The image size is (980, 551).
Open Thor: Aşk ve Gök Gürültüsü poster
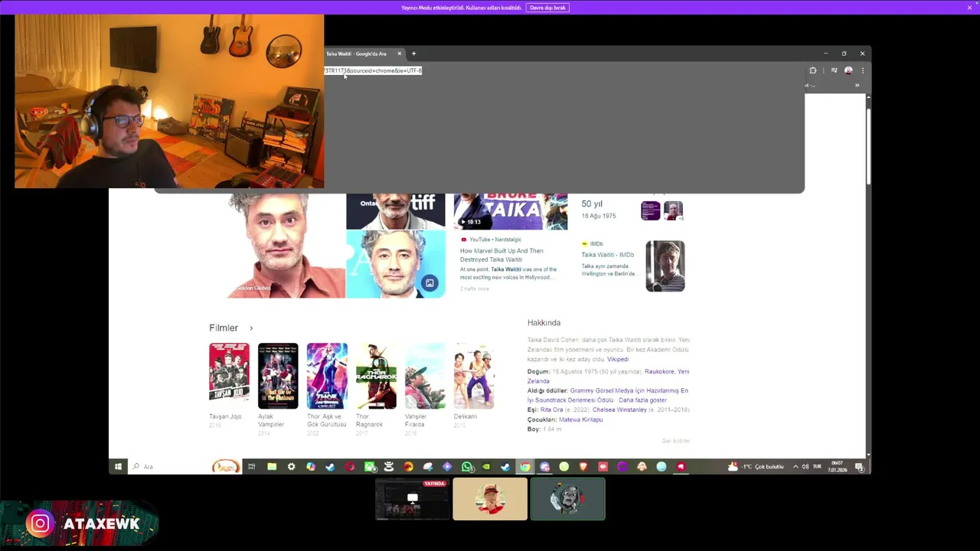pos(327,376)
